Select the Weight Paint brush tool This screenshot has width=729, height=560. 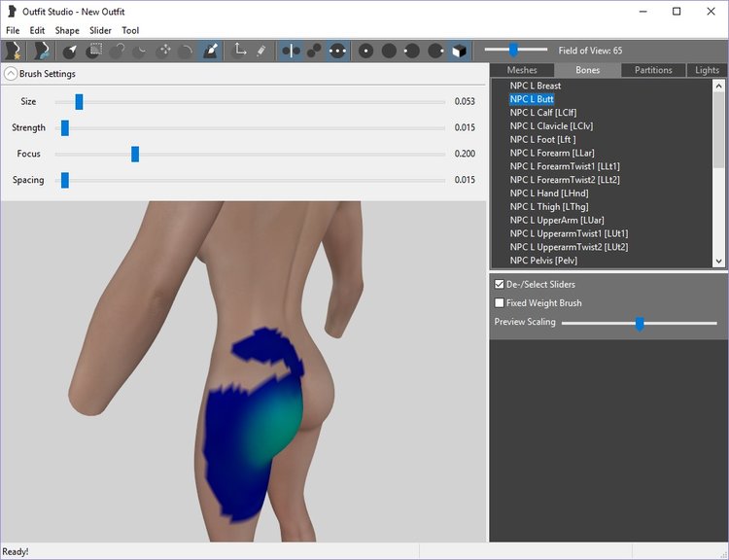click(x=210, y=51)
